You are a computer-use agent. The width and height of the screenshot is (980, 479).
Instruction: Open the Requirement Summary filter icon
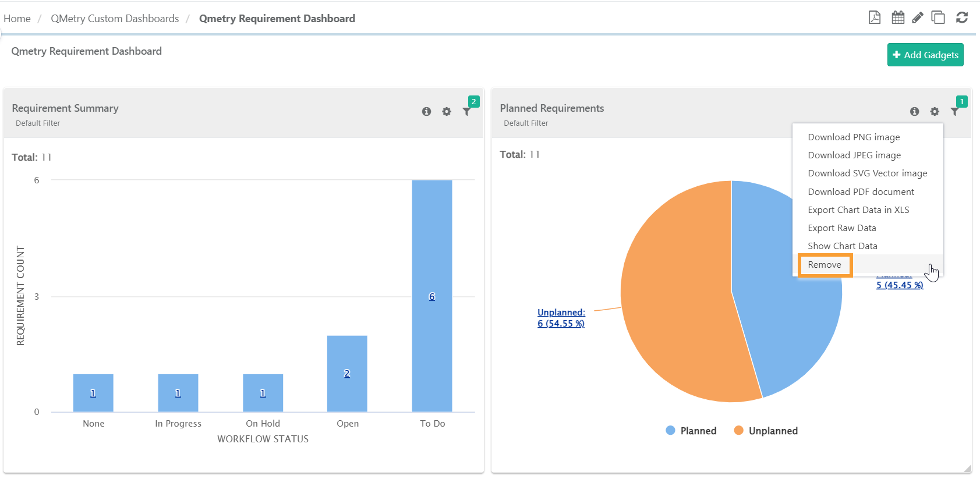[466, 111]
